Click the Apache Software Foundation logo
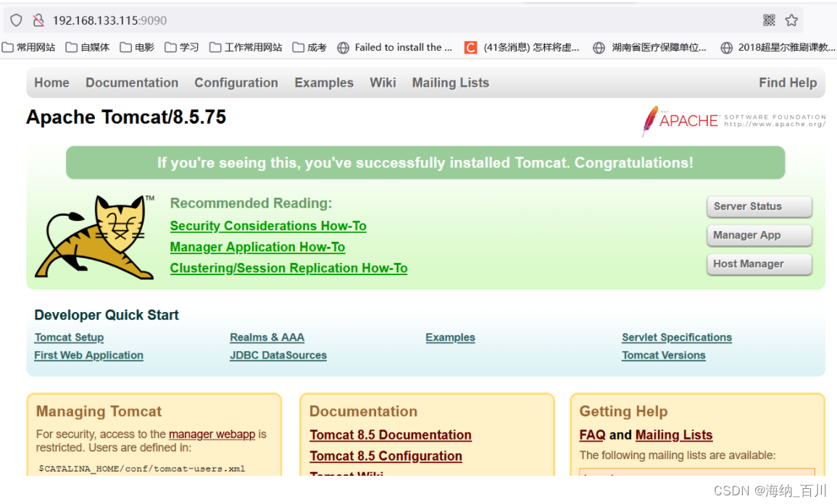Image resolution: width=837 pixels, height=504 pixels. (734, 120)
